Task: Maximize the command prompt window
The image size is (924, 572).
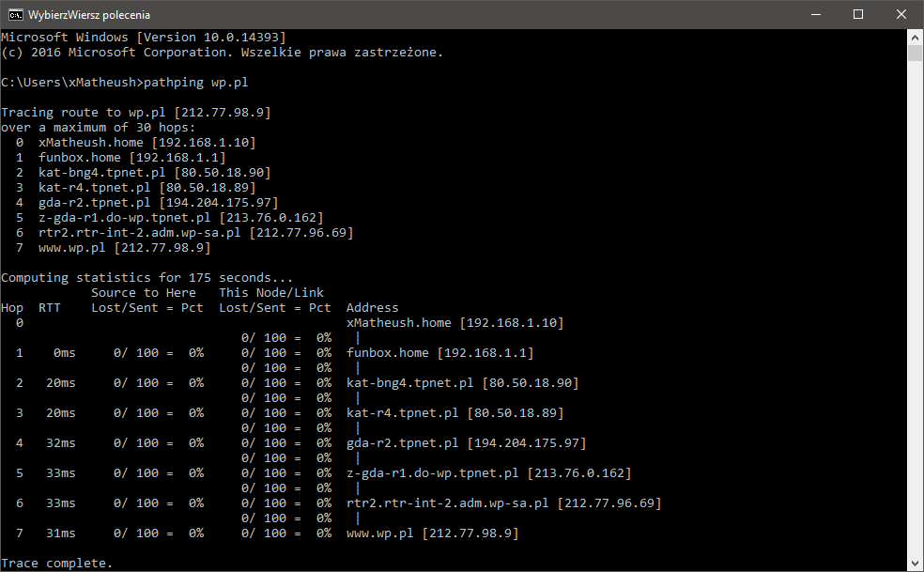Action: [x=858, y=14]
